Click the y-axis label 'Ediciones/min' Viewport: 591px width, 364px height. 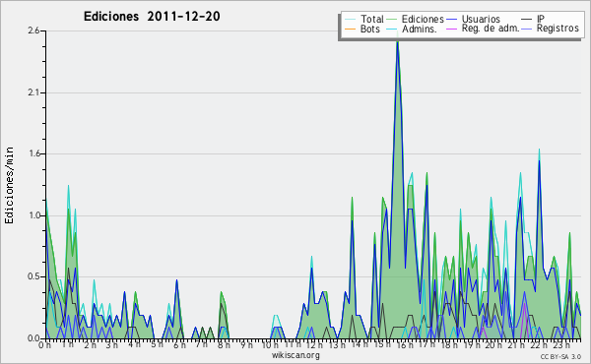pos(9,185)
